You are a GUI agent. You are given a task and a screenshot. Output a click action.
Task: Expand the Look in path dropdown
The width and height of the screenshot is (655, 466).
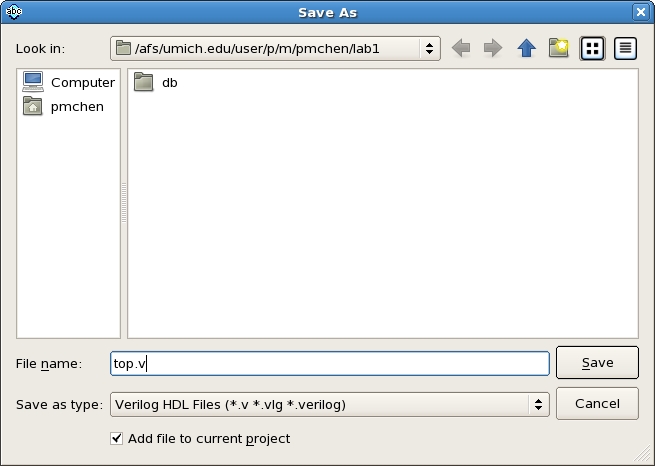pyautogui.click(x=275, y=48)
